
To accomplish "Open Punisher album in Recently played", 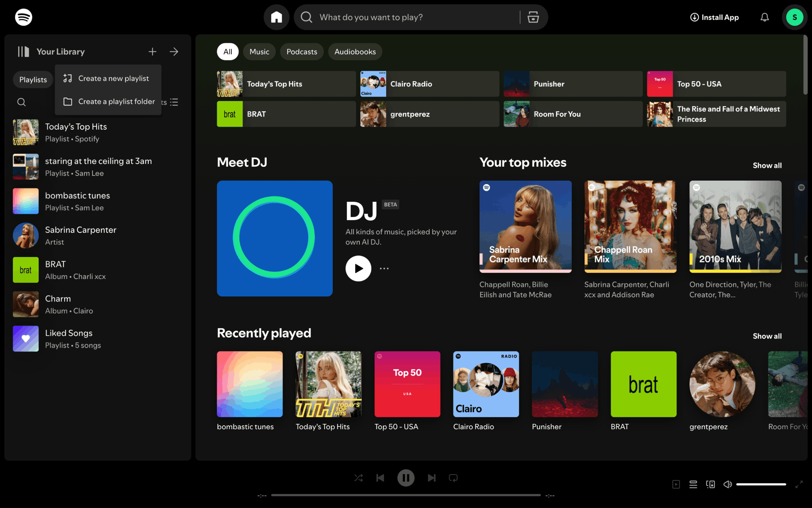I will click(565, 391).
